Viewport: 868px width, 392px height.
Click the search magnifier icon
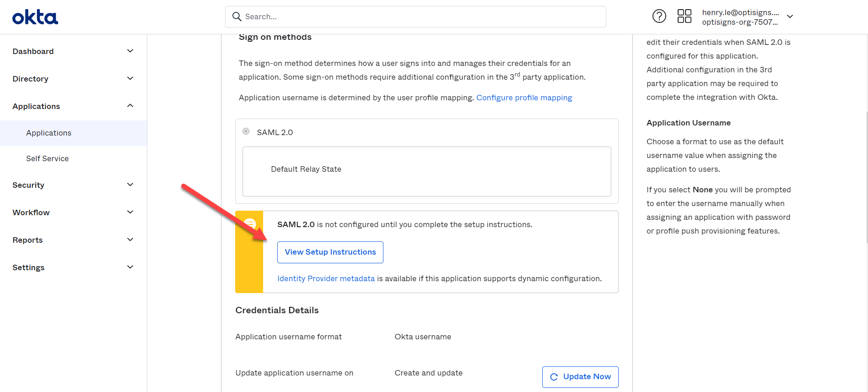[237, 16]
